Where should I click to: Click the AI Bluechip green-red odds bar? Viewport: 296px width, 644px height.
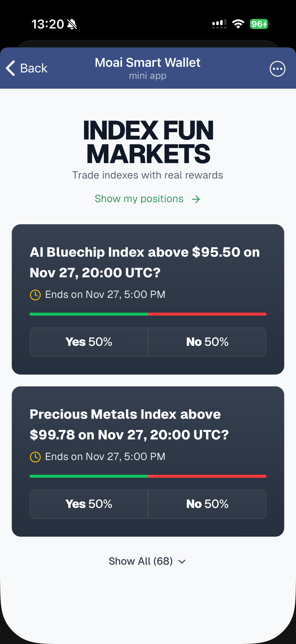coord(148,314)
